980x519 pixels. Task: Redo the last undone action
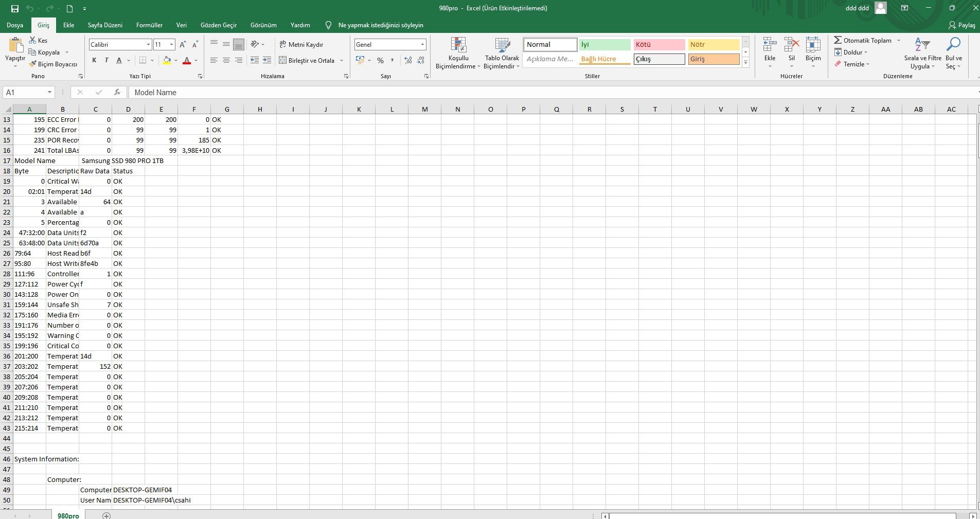(x=49, y=8)
